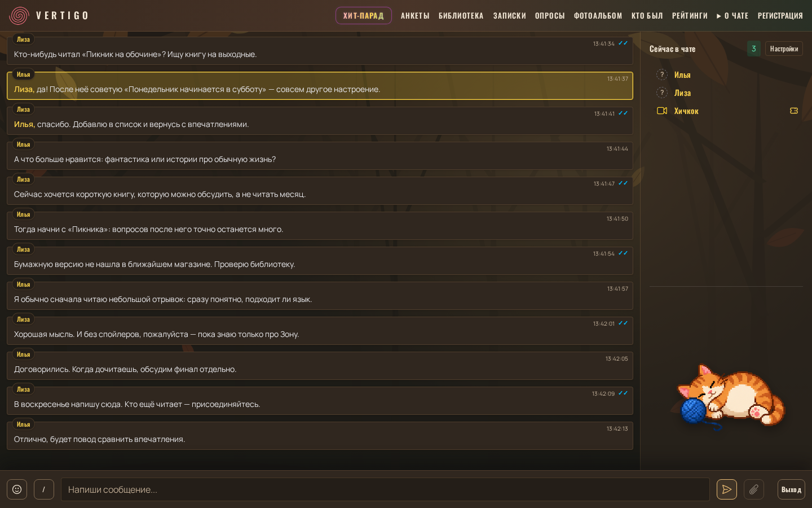The width and height of the screenshot is (812, 508).
Task: Open БИБЛИОТЕКА from the navigation
Action: [461, 16]
